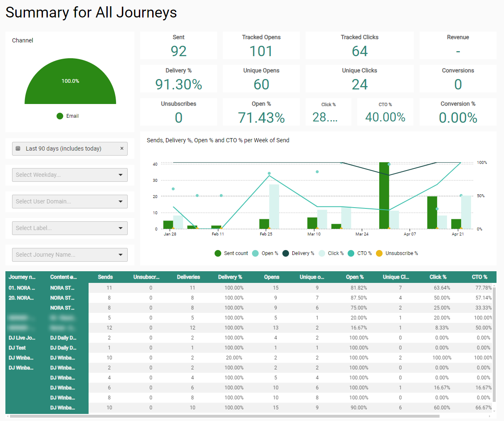Screen dimensions: 504x421
Task: Click the calendar icon in date filter
Action: pyautogui.click(x=18, y=149)
